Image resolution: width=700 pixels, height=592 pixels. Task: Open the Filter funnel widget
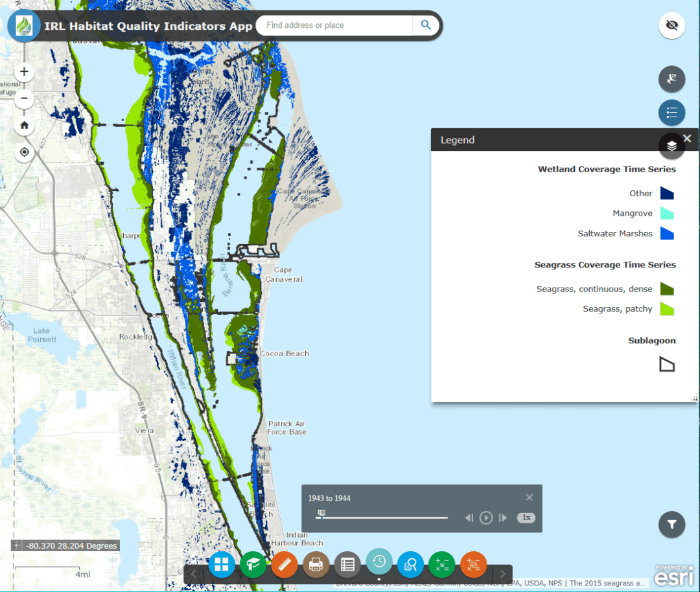671,524
